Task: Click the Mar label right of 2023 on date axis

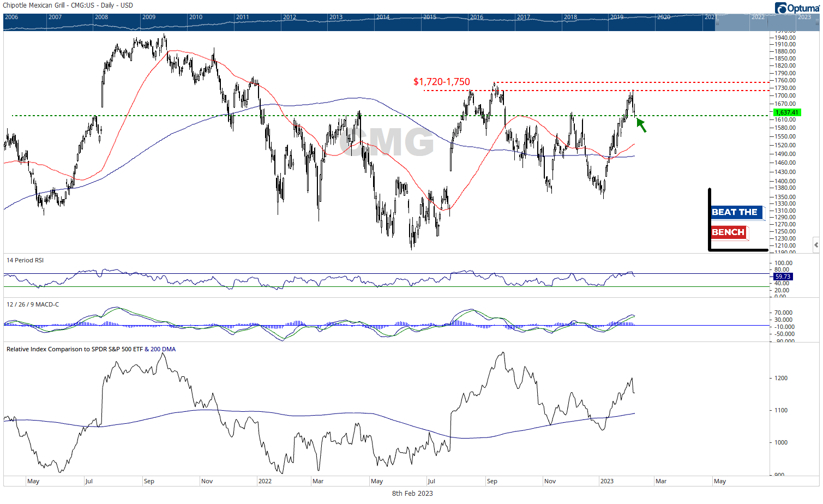Action: coord(661,481)
